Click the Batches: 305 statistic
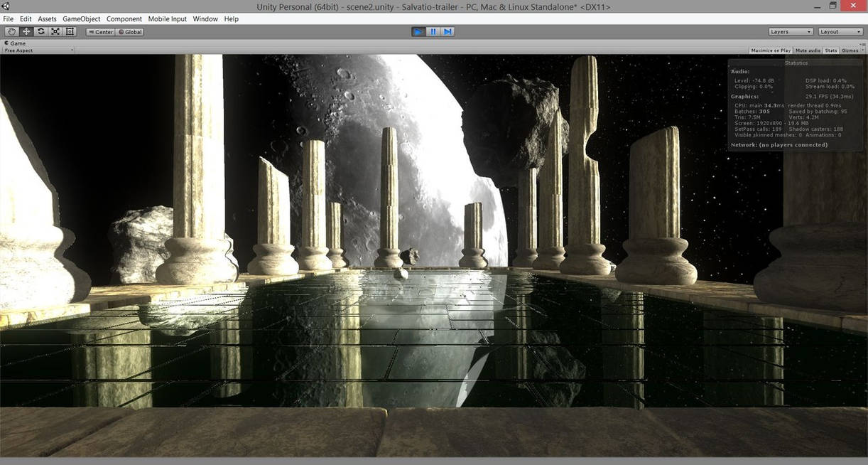 [752, 112]
